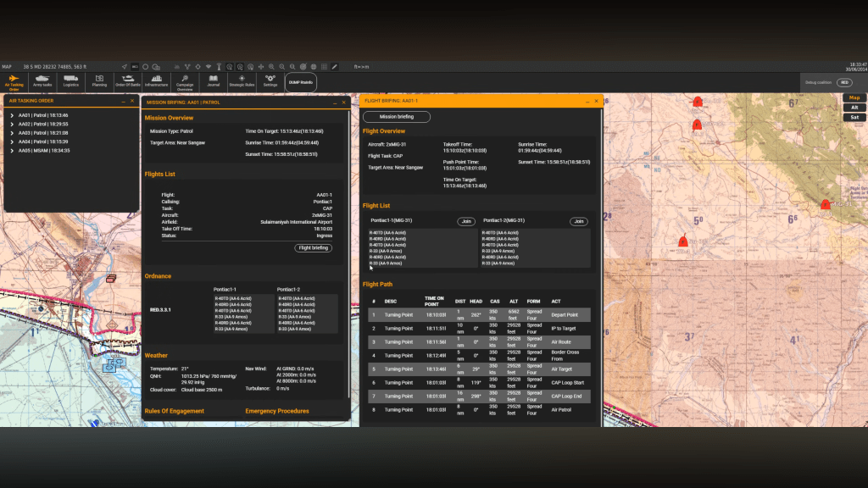Join the Pontiac1-2 flight
This screenshot has height=488, width=868.
pos(579,221)
